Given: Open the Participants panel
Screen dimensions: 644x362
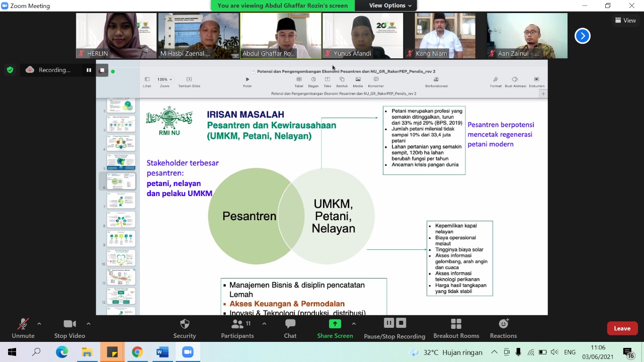Looking at the screenshot, I should pos(237,324).
